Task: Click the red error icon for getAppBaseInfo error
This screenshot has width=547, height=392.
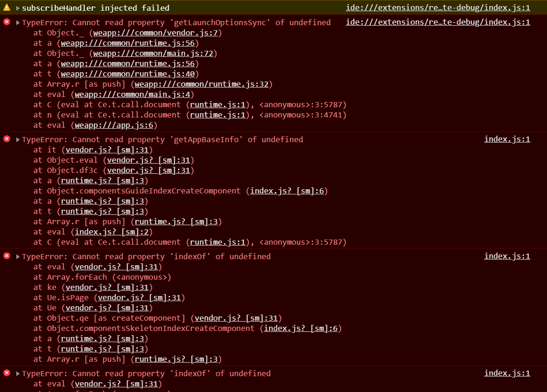Action: pos(7,139)
